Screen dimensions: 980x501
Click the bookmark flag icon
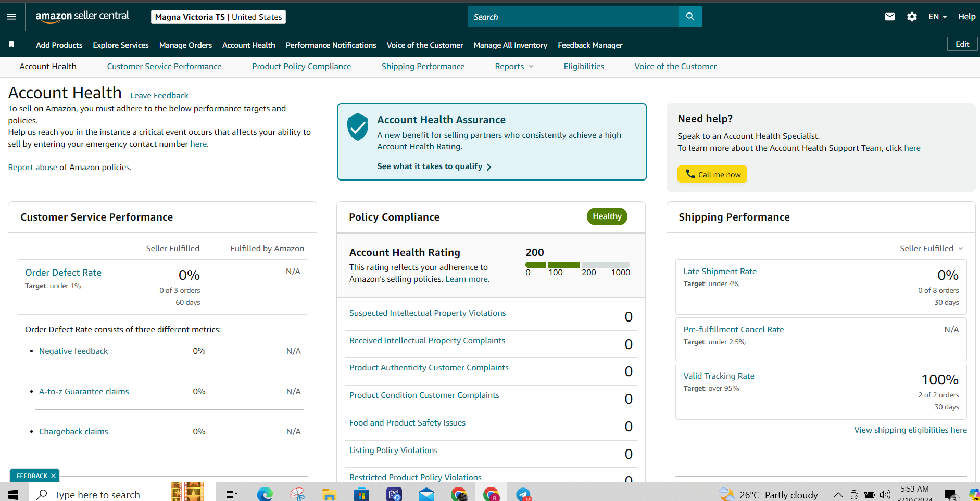pyautogui.click(x=11, y=45)
